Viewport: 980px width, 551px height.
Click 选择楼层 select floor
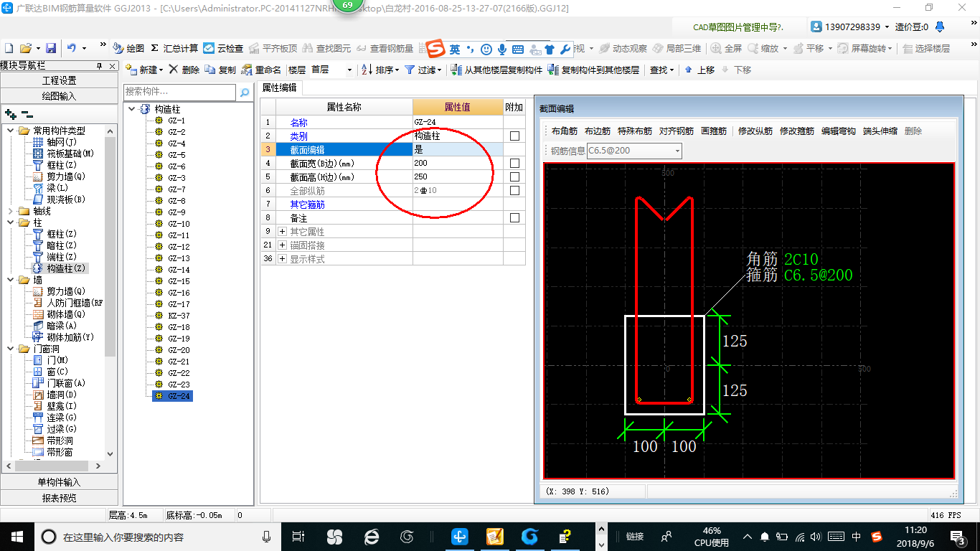[925, 48]
